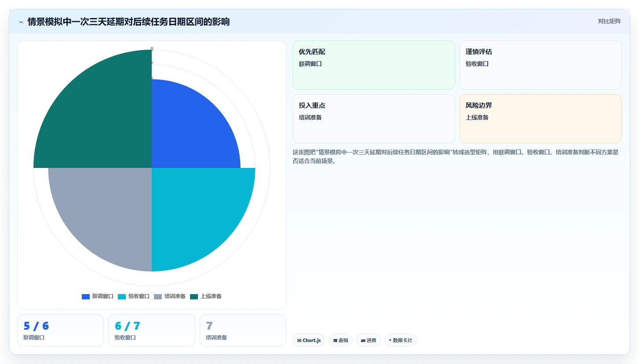
Task: Click the icon inside the 进度 chip
Action: click(363, 341)
